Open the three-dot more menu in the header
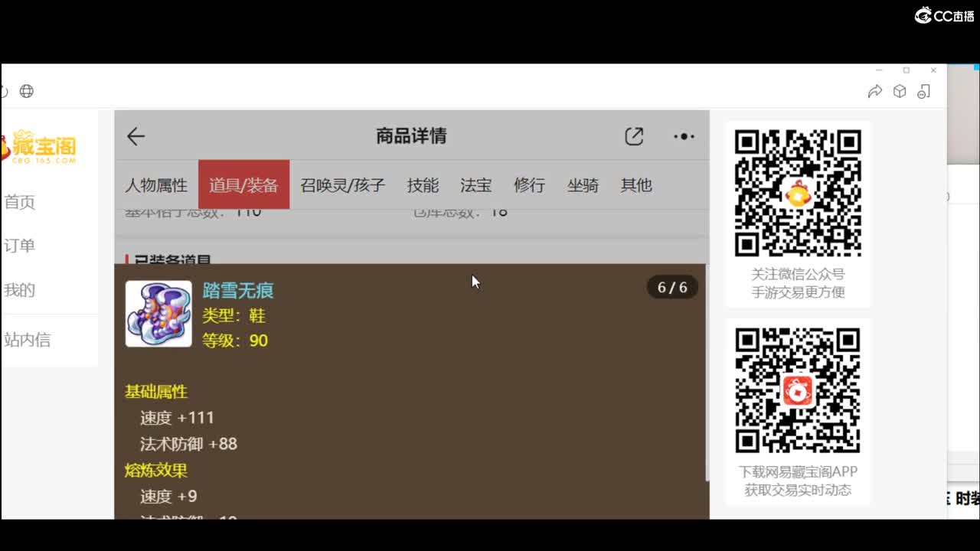Image resolution: width=980 pixels, height=551 pixels. point(684,136)
